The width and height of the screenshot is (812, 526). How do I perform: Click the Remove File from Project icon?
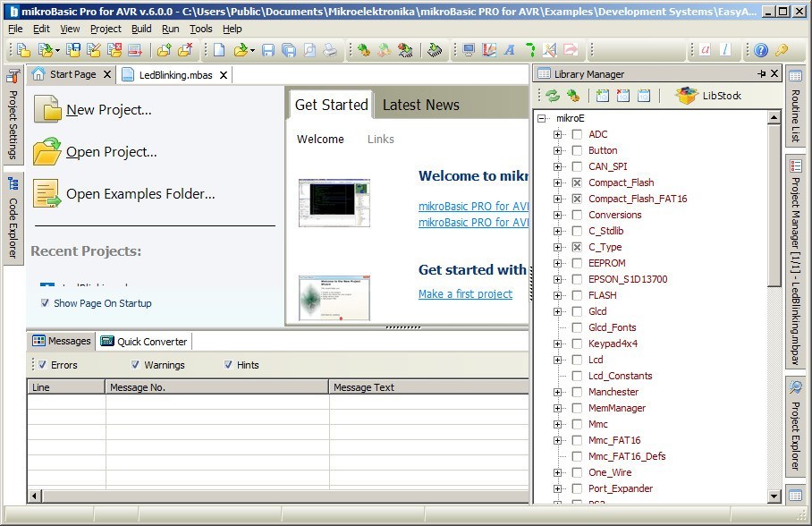[x=185, y=50]
